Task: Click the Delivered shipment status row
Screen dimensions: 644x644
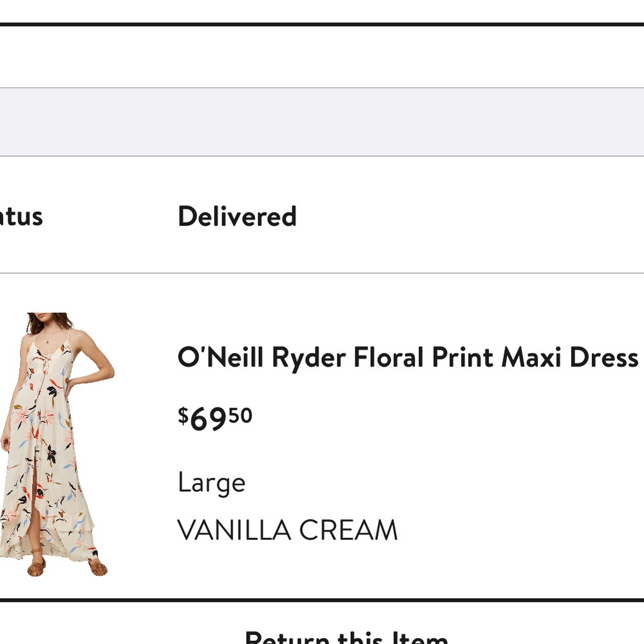Action: (237, 216)
